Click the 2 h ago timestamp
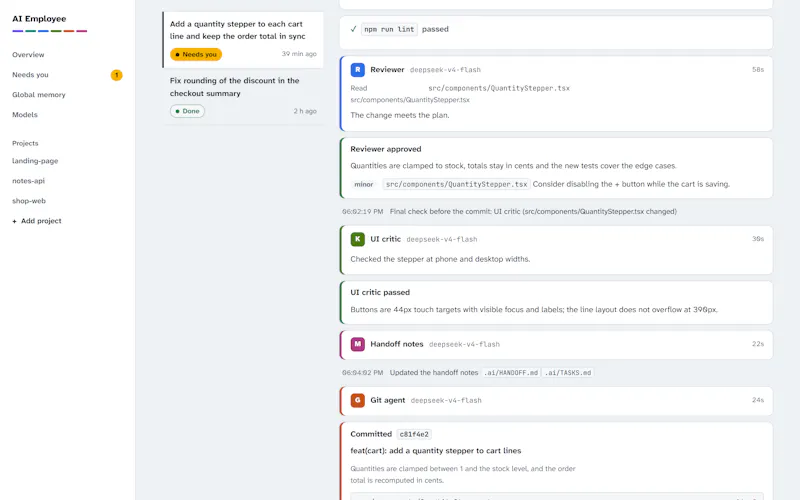This screenshot has height=500, width=800. (x=305, y=111)
